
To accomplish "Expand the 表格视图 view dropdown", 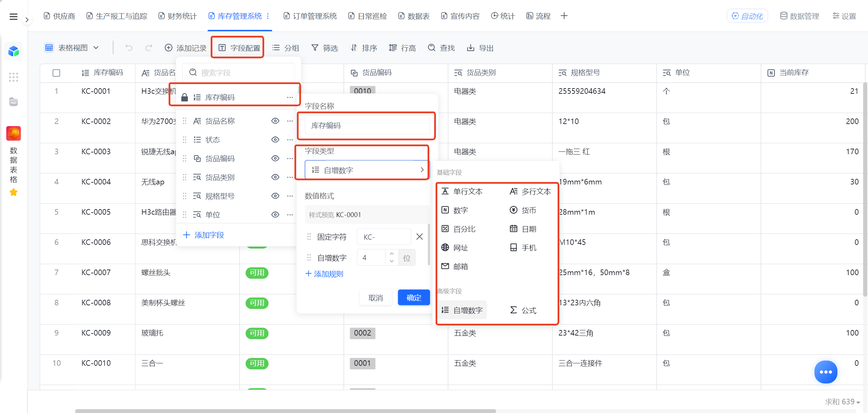I will [x=72, y=48].
